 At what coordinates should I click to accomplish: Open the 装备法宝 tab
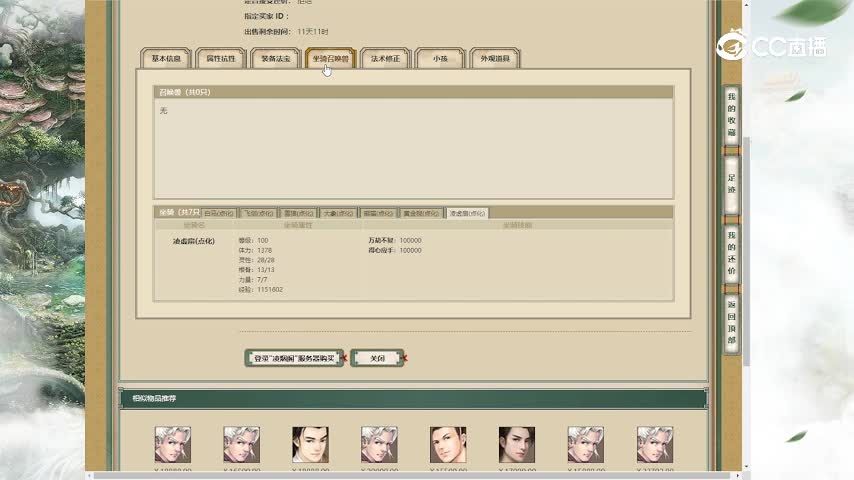click(276, 59)
